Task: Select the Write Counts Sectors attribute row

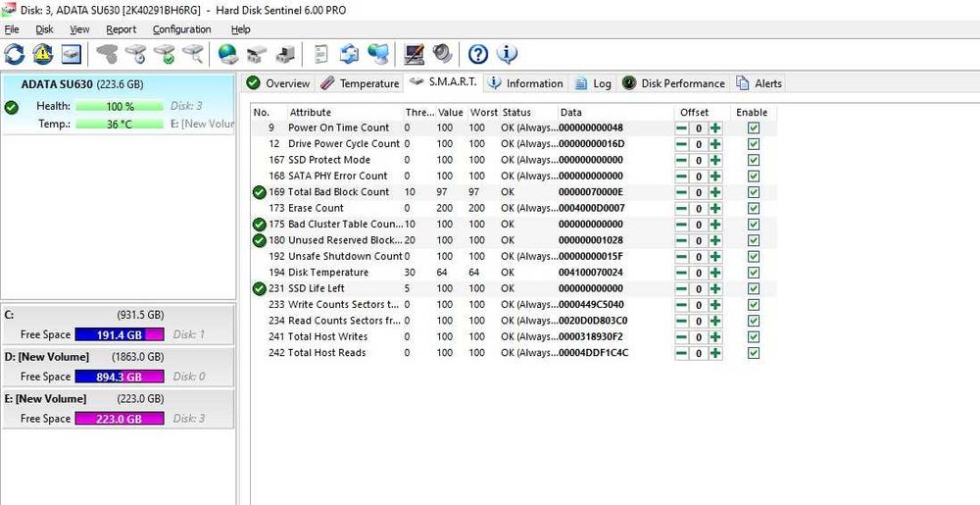Action: (x=514, y=305)
